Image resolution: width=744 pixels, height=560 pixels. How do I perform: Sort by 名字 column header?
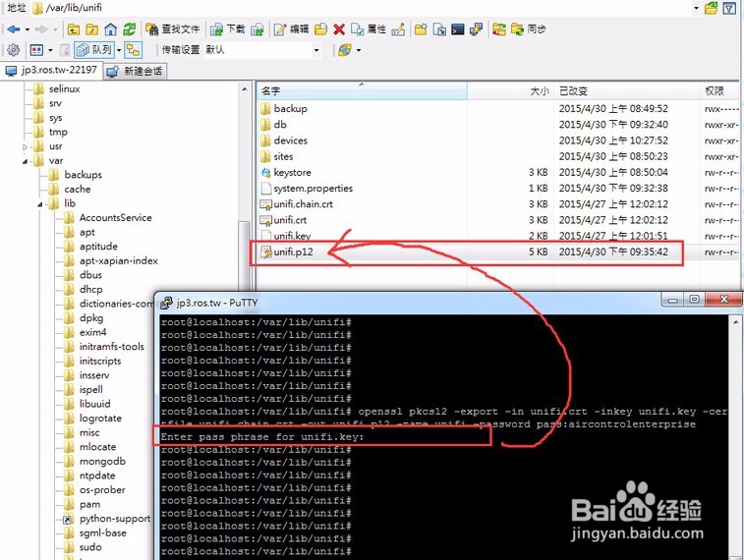(362, 90)
